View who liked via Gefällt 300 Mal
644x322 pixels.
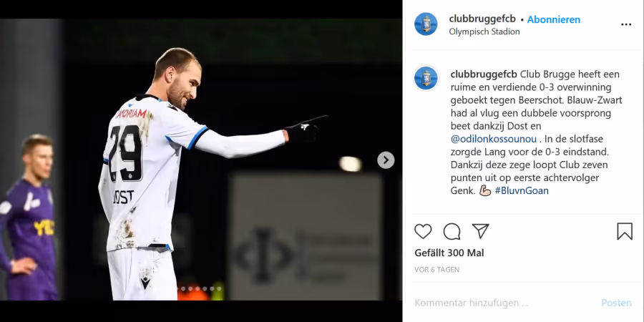[x=449, y=253]
